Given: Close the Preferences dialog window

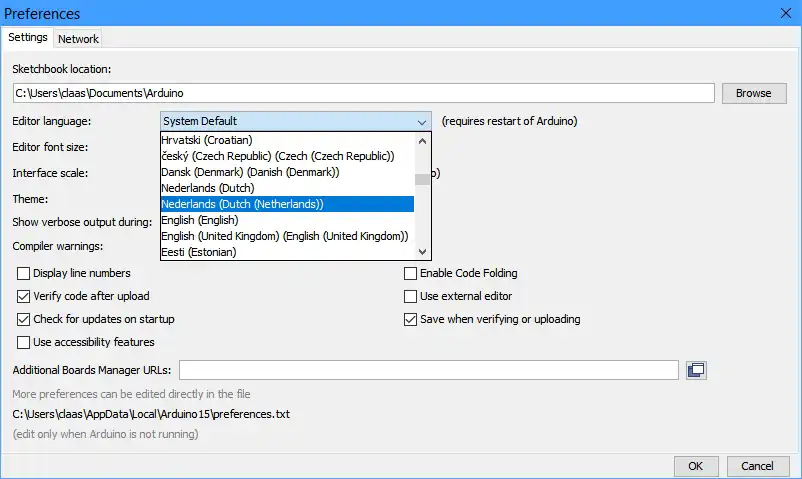Looking at the screenshot, I should pyautogui.click(x=785, y=13).
